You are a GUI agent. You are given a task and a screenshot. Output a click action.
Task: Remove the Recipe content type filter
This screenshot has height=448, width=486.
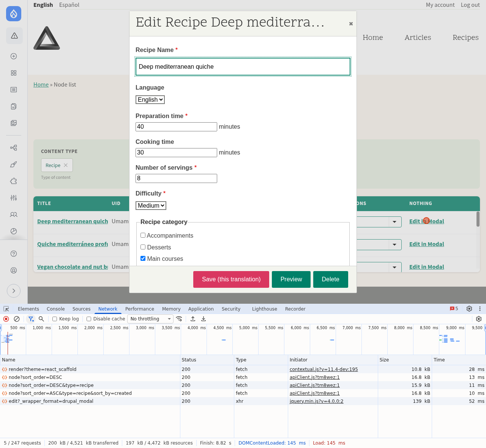tap(66, 165)
